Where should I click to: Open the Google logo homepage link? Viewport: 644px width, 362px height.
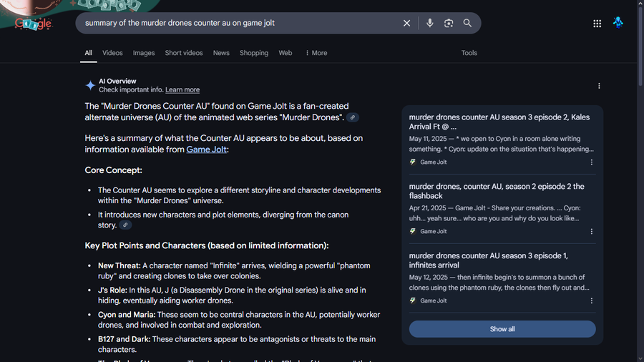[x=33, y=24]
